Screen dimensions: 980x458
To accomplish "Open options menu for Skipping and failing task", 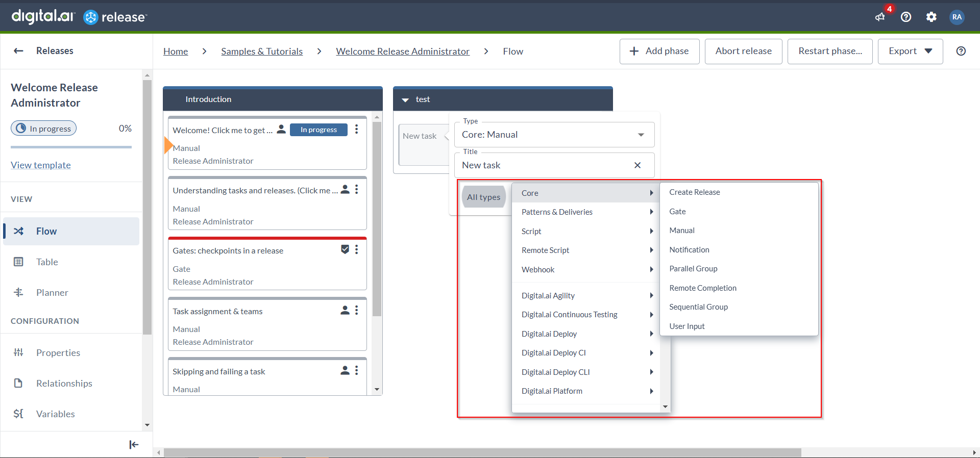I will pos(357,371).
